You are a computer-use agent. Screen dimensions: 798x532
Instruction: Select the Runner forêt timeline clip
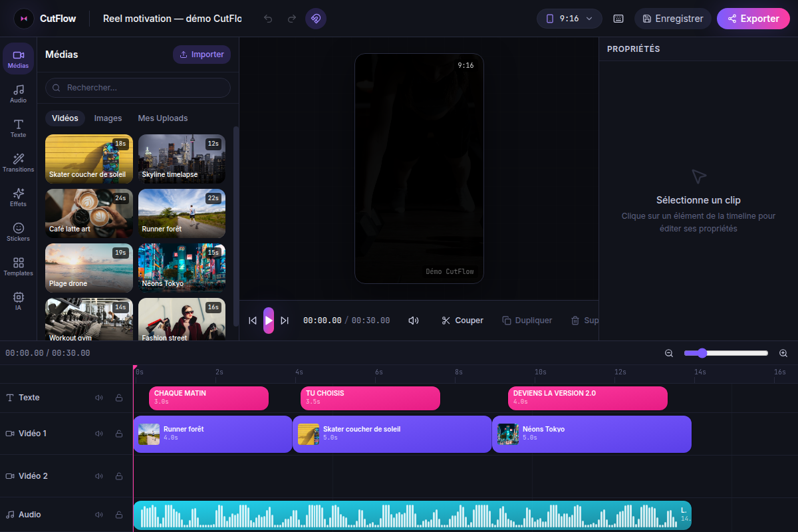[x=213, y=434]
